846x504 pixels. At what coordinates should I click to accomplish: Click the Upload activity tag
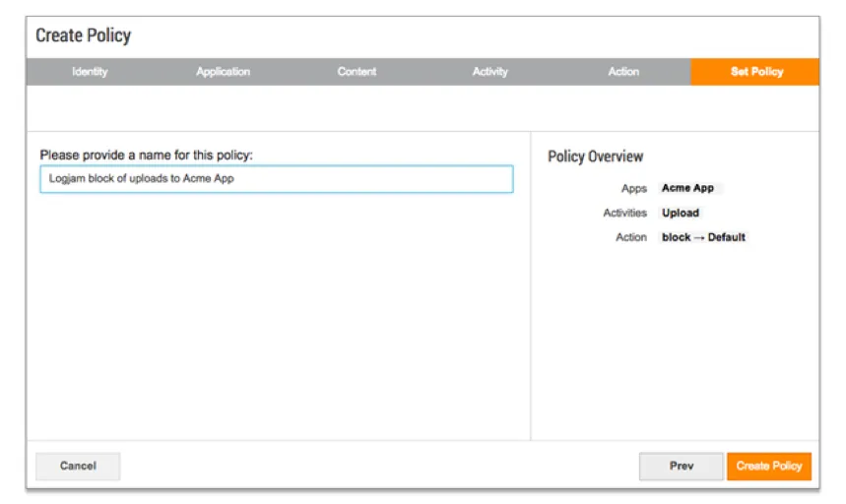click(681, 213)
